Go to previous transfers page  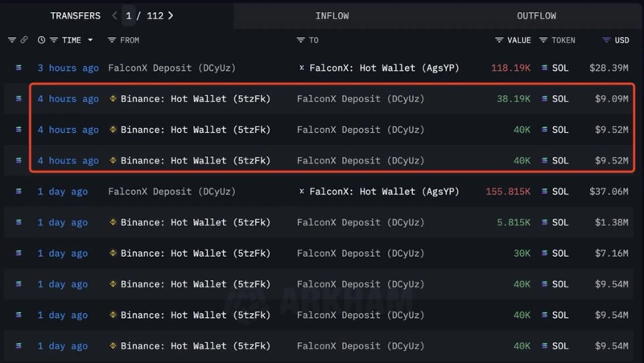(x=114, y=15)
